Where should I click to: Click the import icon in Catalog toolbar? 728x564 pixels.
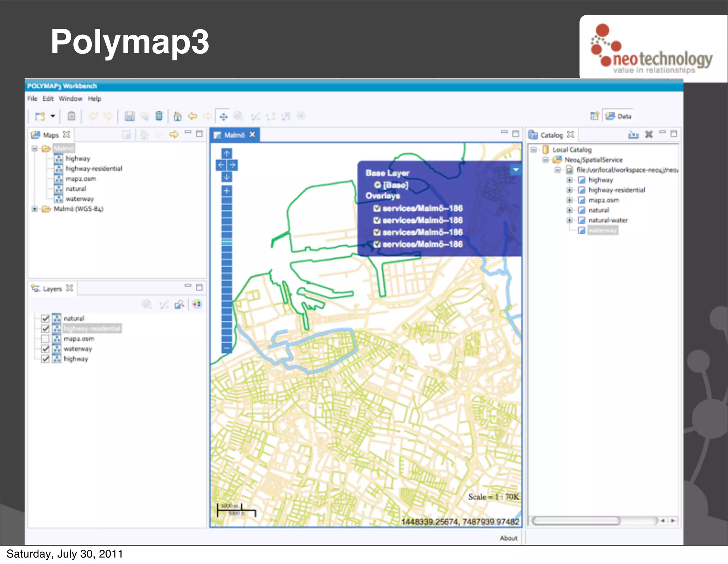[x=633, y=134]
